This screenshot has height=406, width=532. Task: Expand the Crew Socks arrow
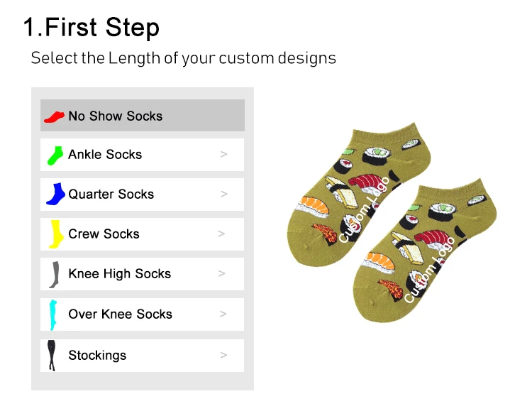[222, 234]
